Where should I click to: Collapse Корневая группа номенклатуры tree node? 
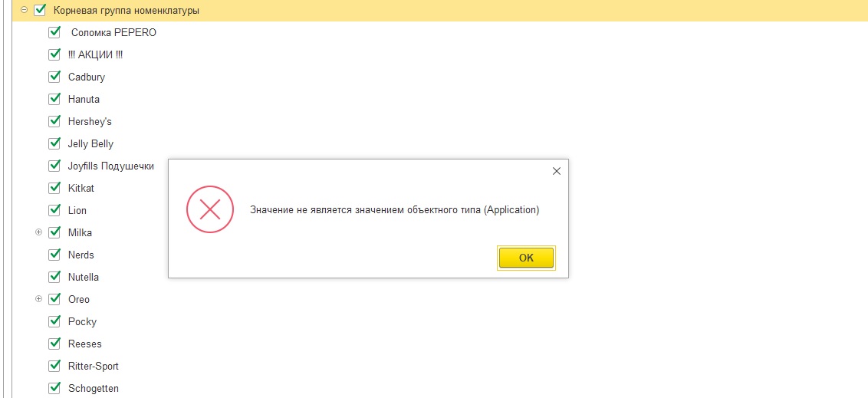tap(25, 11)
